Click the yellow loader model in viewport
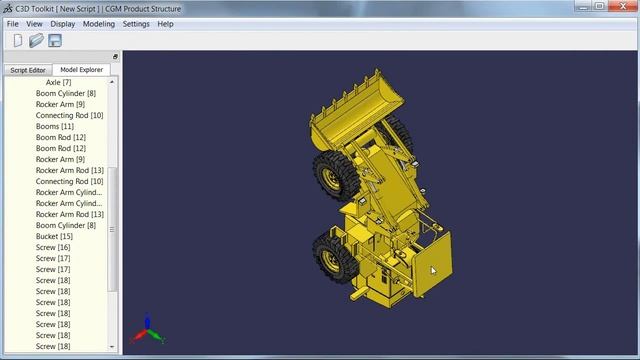This screenshot has width=640, height=360. 382,188
